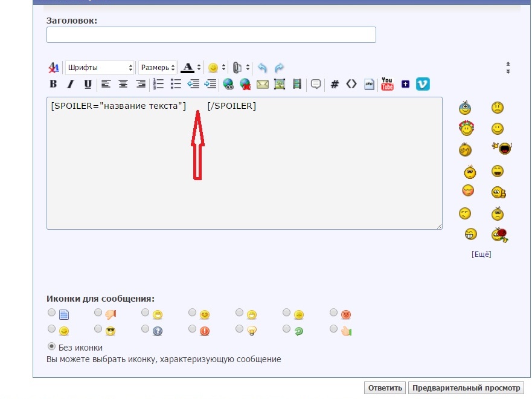This screenshot has width=532, height=399.
Task: Insert a hyperlink with the globe icon
Action: 228,84
